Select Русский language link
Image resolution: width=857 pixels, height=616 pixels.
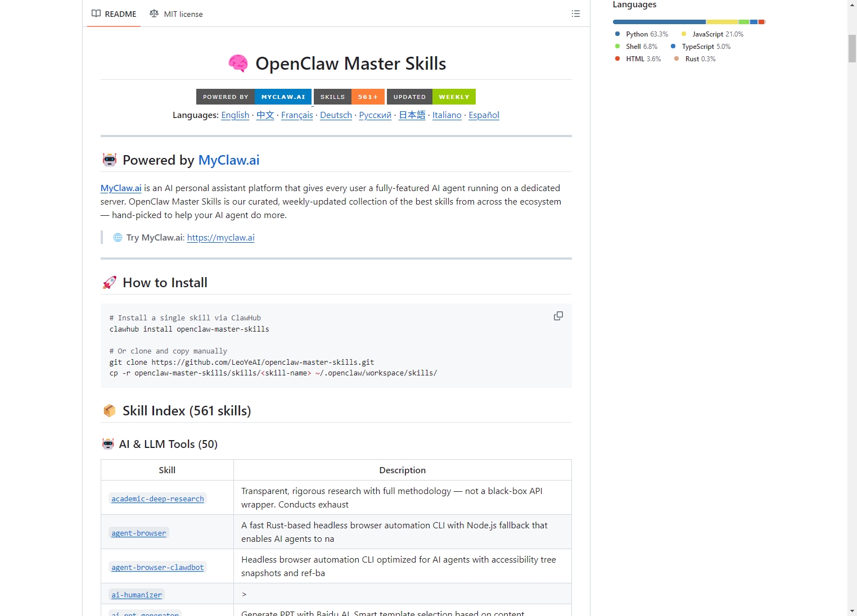375,115
